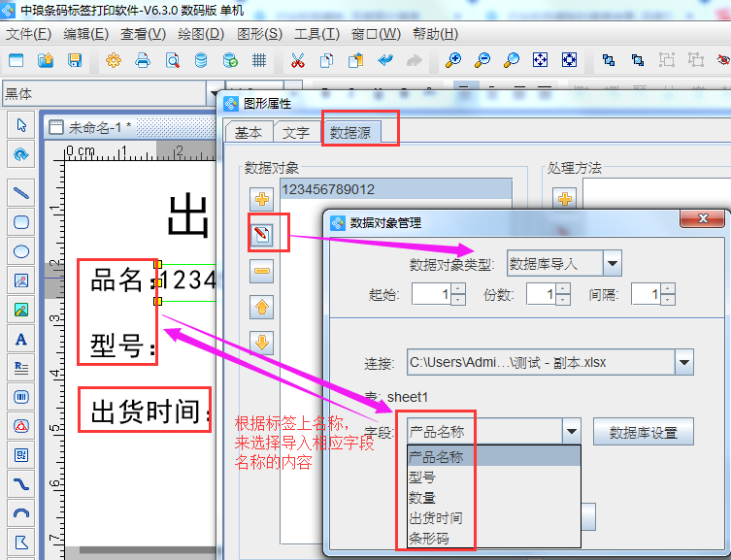The width and height of the screenshot is (731, 560).
Task: Open the 连接 file path dropdown
Action: [x=684, y=363]
